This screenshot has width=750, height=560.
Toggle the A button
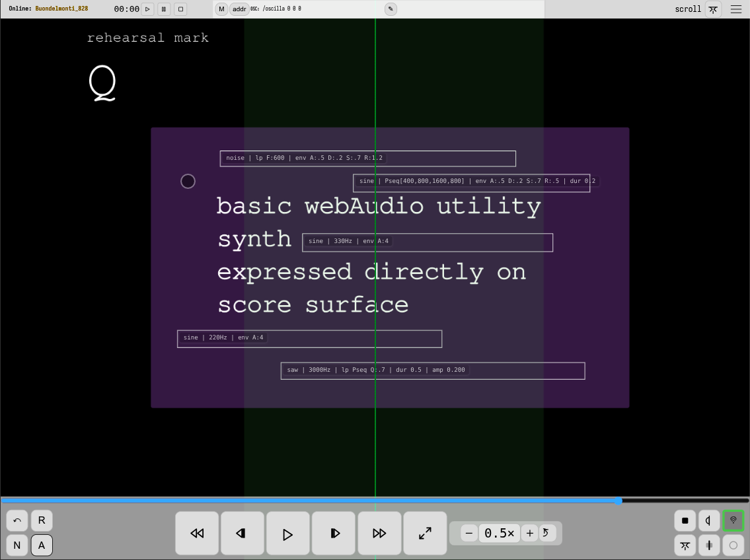[42, 545]
